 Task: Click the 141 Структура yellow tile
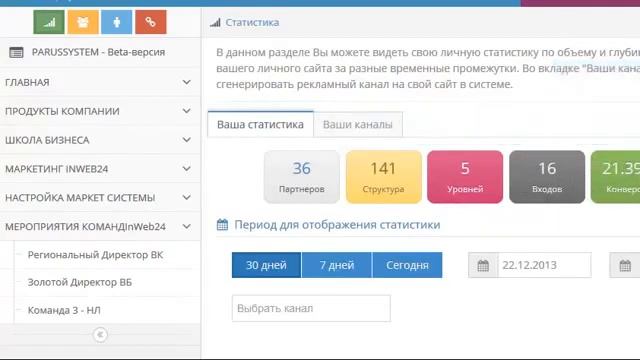click(383, 177)
